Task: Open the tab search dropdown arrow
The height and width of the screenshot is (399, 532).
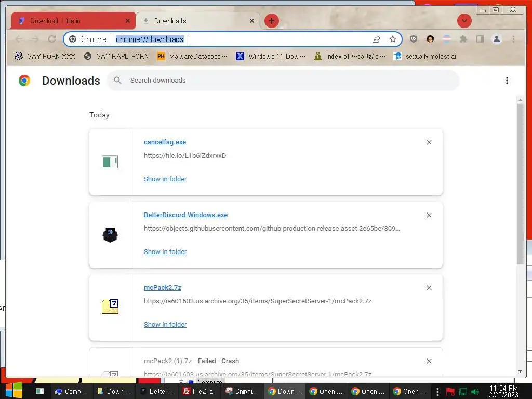Action: (464, 21)
